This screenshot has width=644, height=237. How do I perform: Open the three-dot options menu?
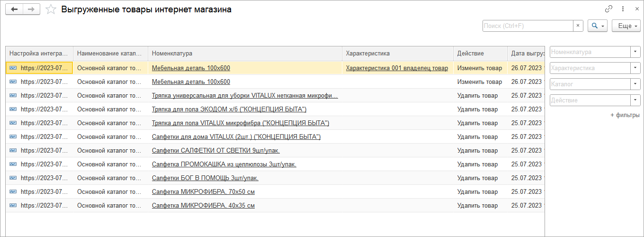coord(623,9)
